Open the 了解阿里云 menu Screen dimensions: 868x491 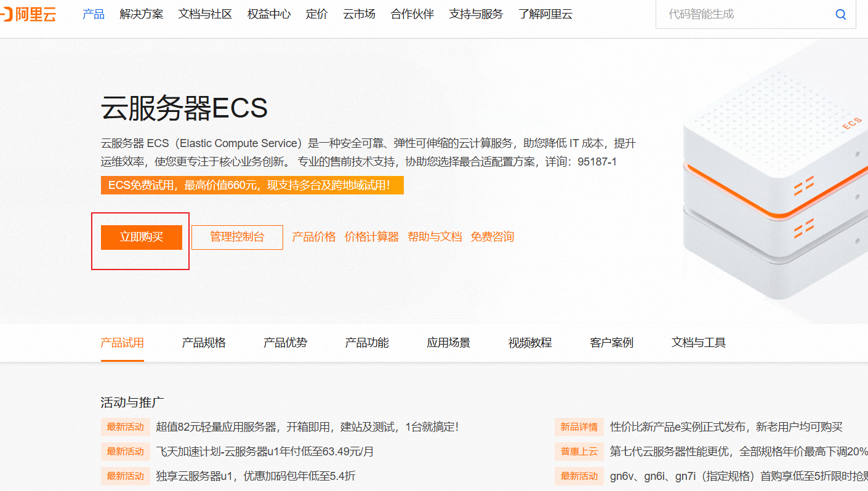coord(545,14)
